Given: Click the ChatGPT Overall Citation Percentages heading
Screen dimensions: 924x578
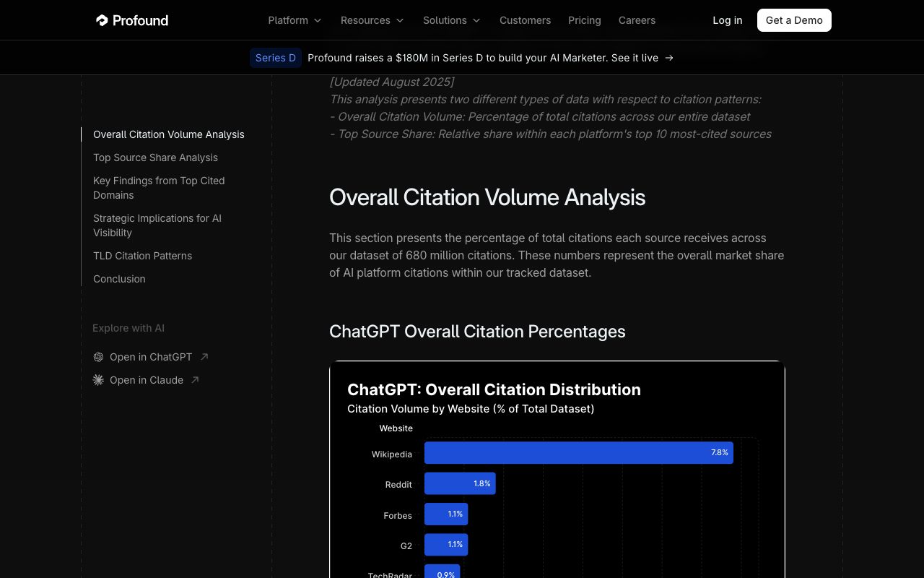Looking at the screenshot, I should (x=477, y=332).
